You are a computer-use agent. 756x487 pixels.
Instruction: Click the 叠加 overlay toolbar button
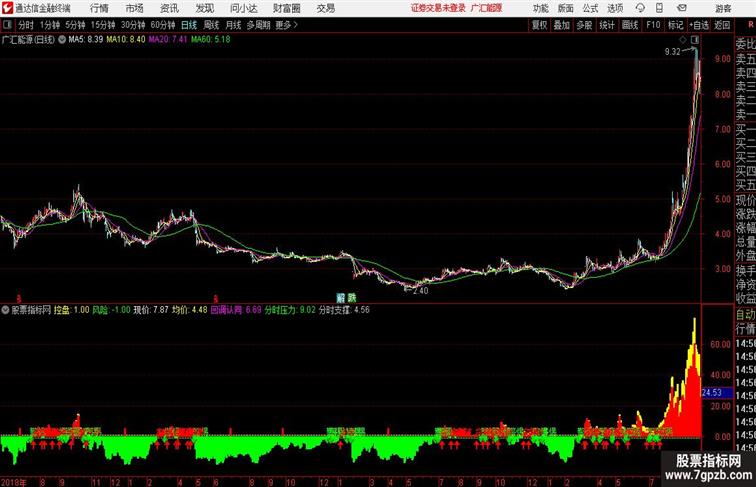562,25
